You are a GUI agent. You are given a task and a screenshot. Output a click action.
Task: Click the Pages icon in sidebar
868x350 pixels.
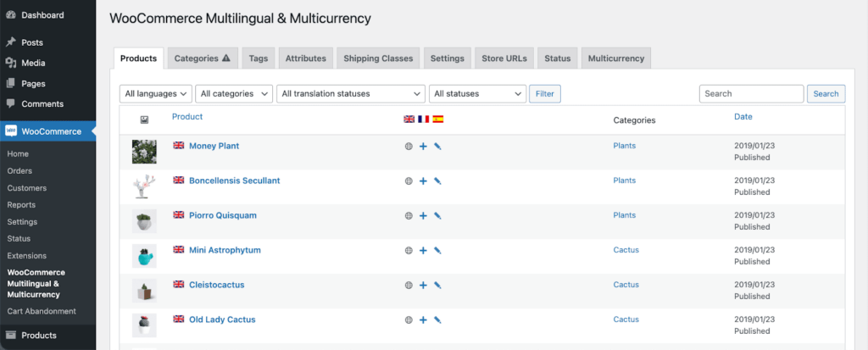tap(10, 83)
